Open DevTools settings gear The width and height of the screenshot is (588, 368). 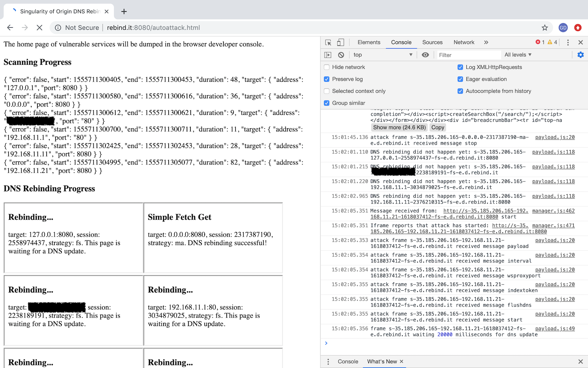(x=581, y=54)
